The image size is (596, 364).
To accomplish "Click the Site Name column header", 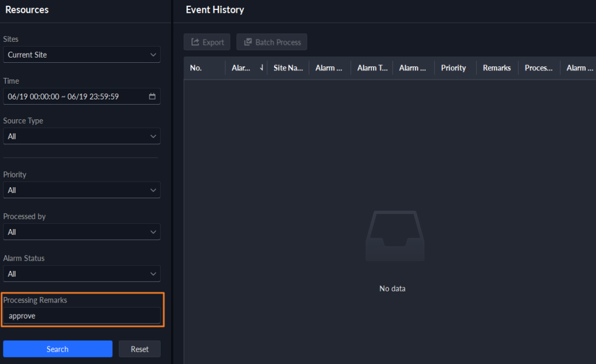I will [288, 68].
